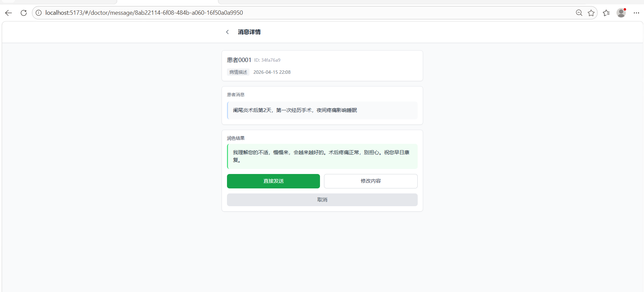Image resolution: width=644 pixels, height=292 pixels.
Task: Click the 修改内容 button
Action: pos(370,181)
